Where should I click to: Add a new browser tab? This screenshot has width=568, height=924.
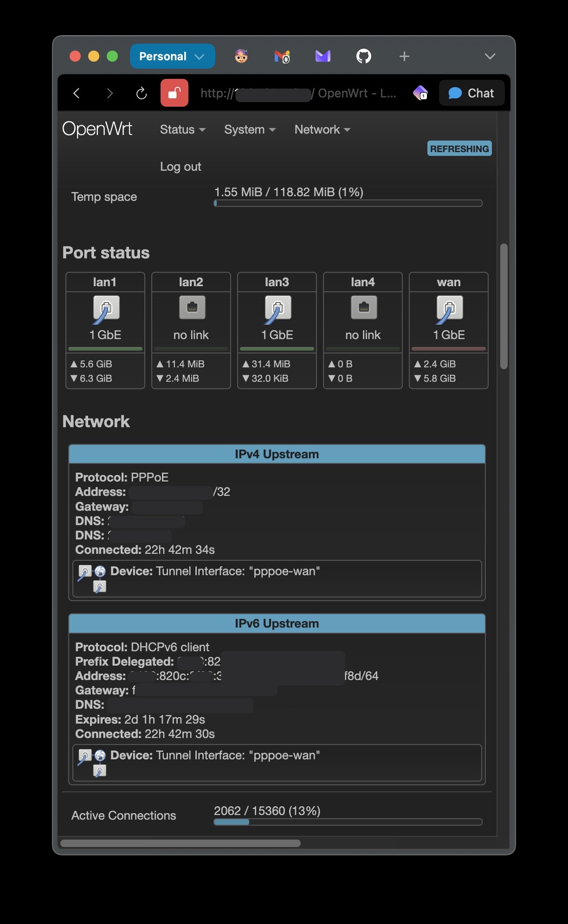[x=405, y=56]
